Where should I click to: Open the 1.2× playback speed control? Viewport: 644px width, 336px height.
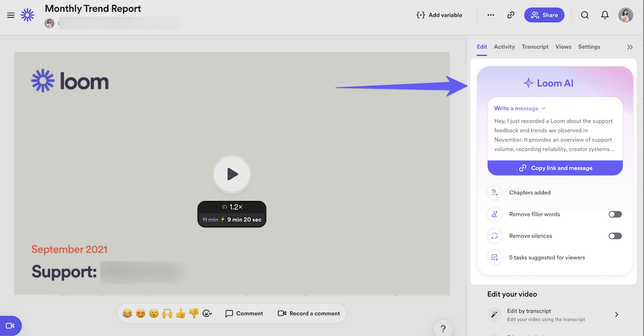232,207
